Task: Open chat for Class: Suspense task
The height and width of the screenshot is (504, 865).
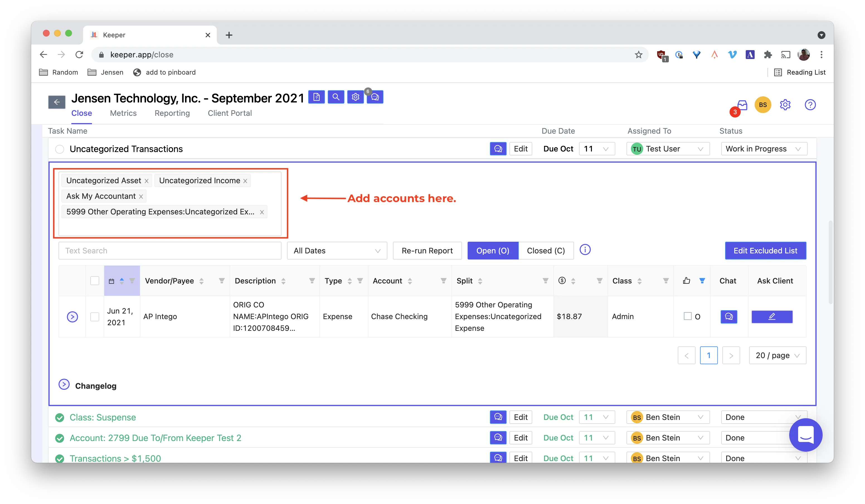Action: pyautogui.click(x=498, y=417)
